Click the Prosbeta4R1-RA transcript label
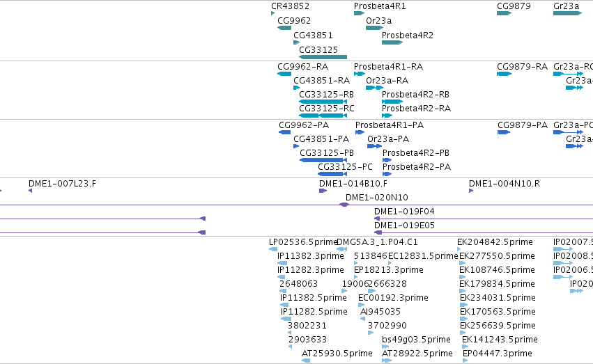Screen dimensions: 593x364 pos(388,67)
